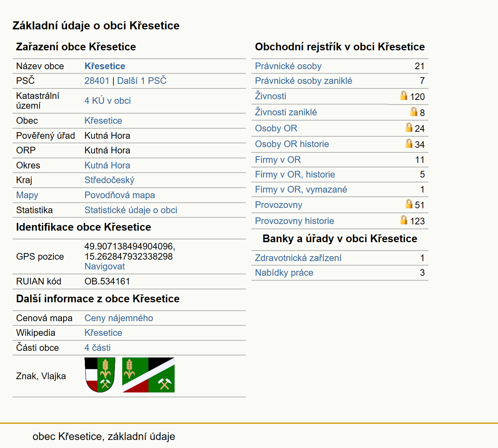Open Firmy v OR, vymazané link
This screenshot has height=448, width=498.
301,189
